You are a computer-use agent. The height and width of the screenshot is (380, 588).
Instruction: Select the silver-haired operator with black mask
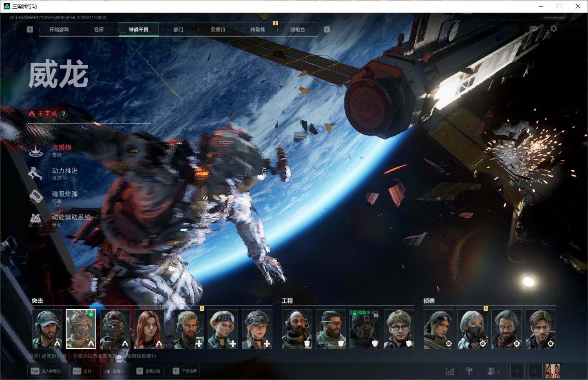pyautogui.click(x=473, y=329)
